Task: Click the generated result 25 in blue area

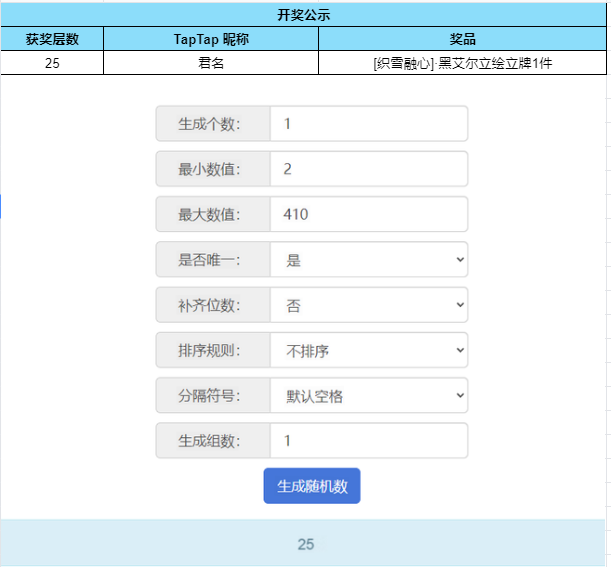Action: pos(306,544)
